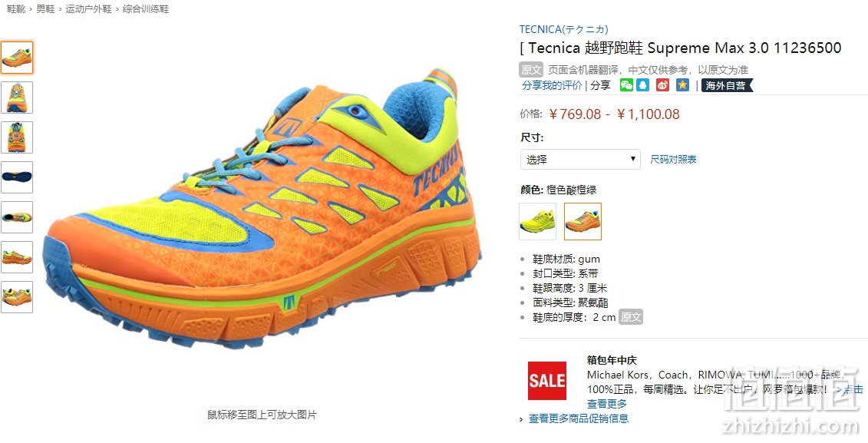868x443 pixels.
Task: Visit the TECNICA(テクニカ) brand link
Action: [x=563, y=29]
